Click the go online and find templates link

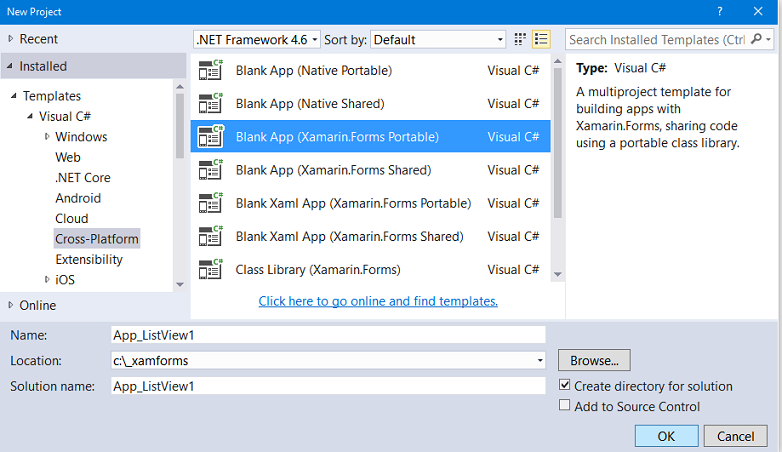coord(378,301)
